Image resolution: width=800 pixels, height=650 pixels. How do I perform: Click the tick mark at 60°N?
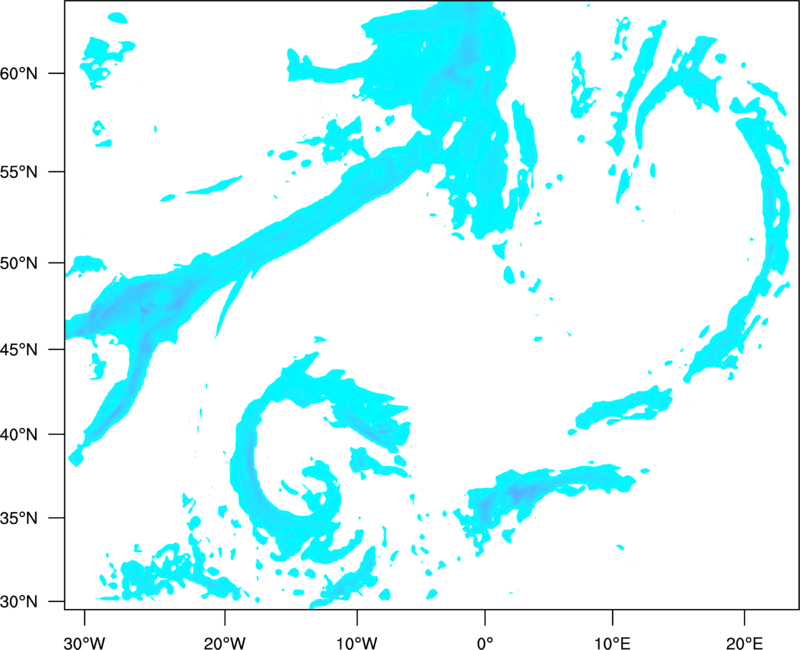pos(57,73)
